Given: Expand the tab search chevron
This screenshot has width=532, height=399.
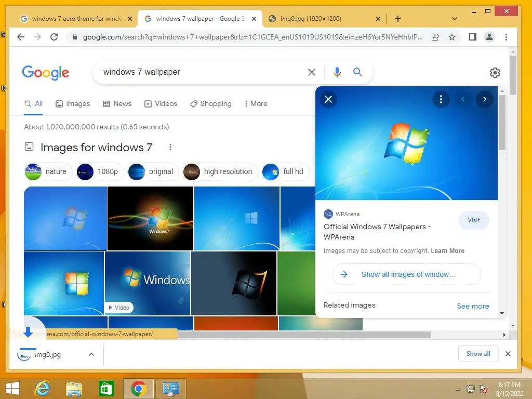Looking at the screenshot, I should coord(455,19).
